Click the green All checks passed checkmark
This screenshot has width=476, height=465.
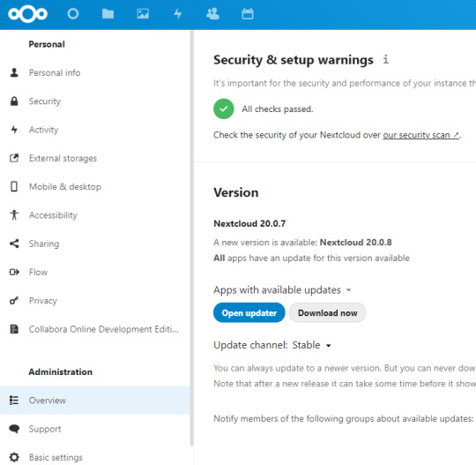pyautogui.click(x=224, y=109)
